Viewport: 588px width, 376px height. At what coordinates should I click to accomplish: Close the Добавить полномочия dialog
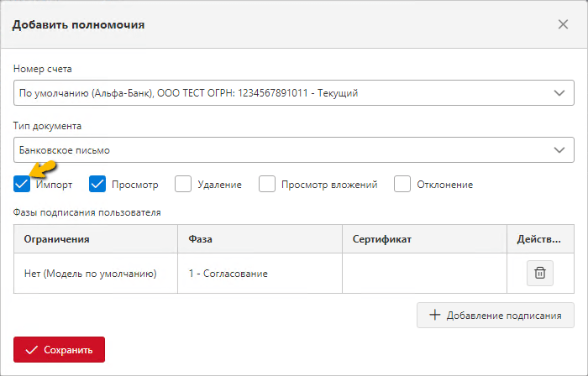pos(563,24)
